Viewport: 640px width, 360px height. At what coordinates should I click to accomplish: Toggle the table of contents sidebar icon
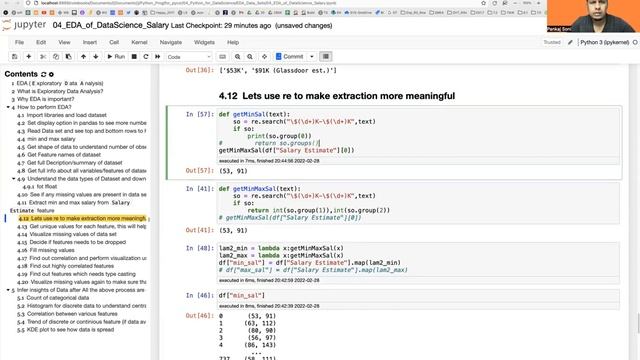(326, 57)
